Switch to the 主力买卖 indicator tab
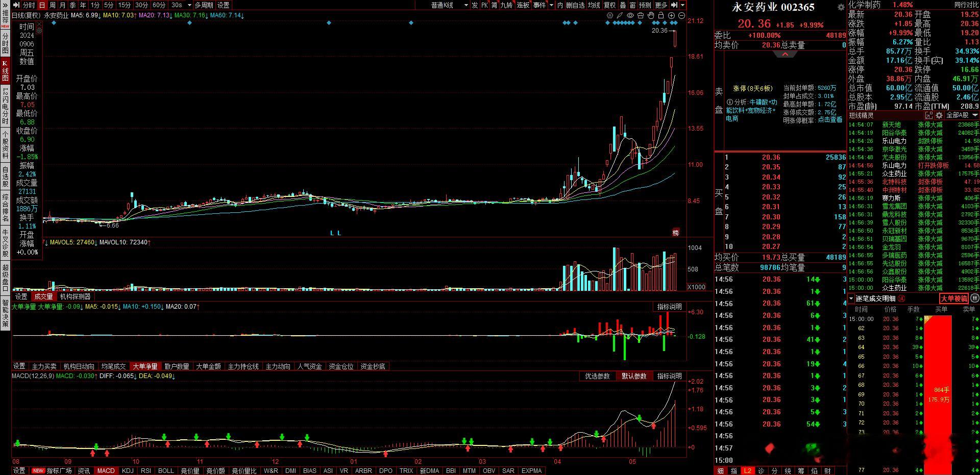Screen dimensions: 980x475 [44, 366]
